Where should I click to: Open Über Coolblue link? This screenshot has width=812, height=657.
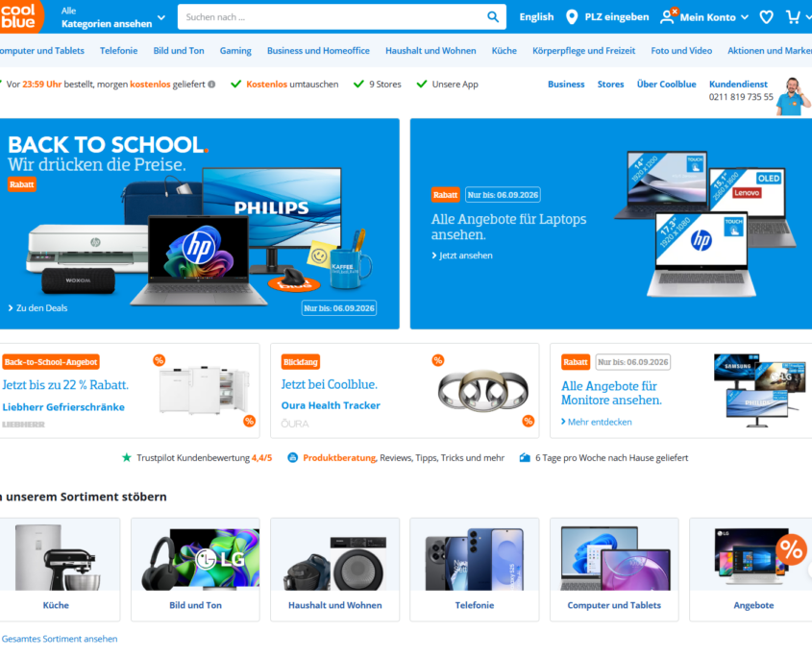click(667, 85)
